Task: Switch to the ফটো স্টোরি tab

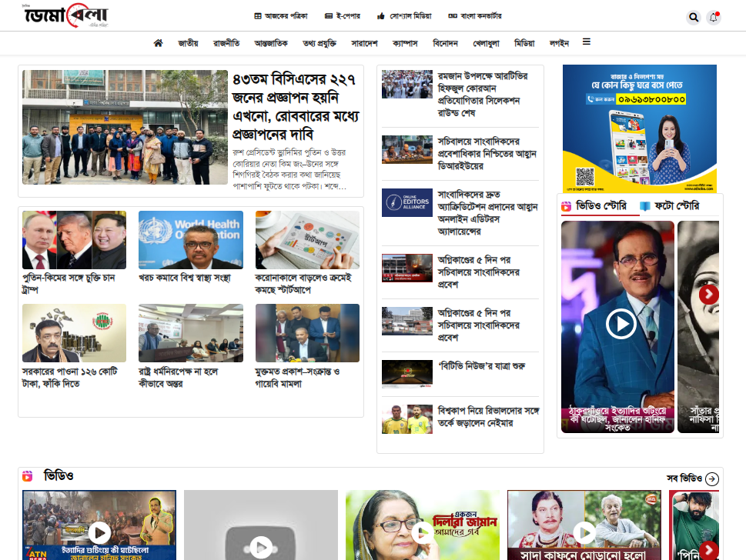Action: (669, 206)
